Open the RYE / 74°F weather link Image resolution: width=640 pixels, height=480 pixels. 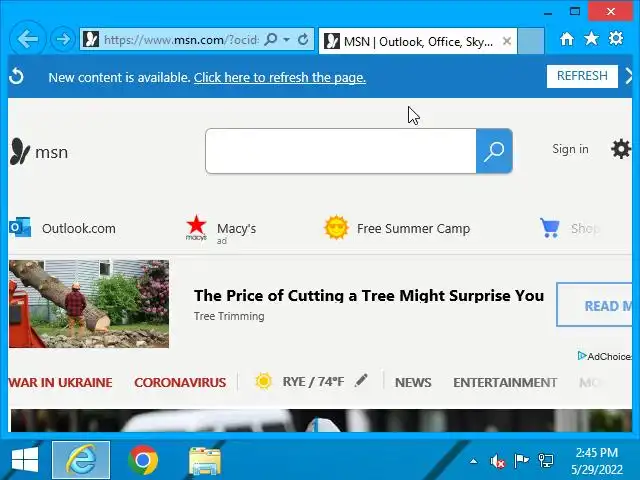point(313,382)
